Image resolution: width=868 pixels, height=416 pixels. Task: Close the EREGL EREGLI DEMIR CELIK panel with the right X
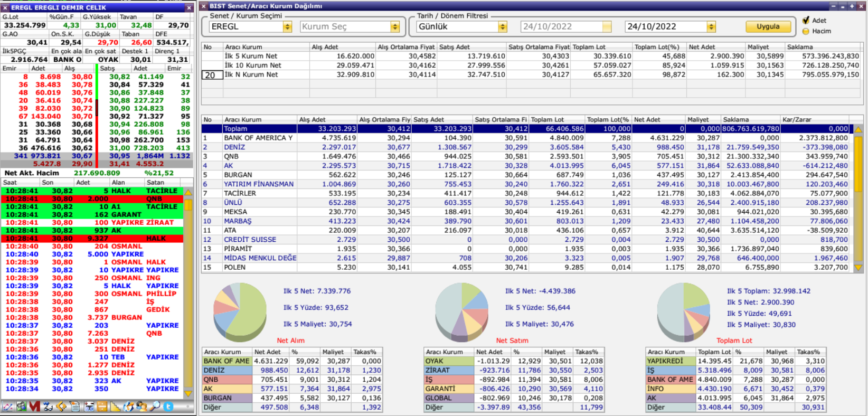(189, 7)
